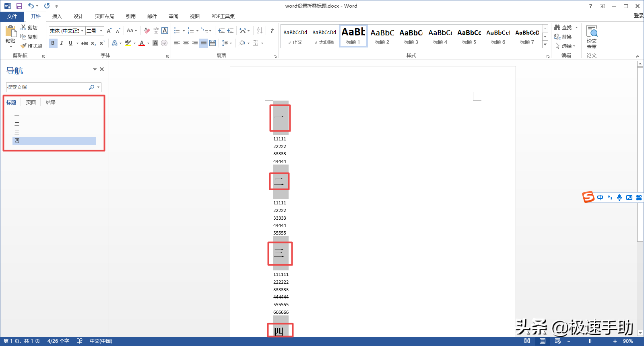The height and width of the screenshot is (346, 644).
Task: Click the Undo arrow icon
Action: pyautogui.click(x=31, y=6)
